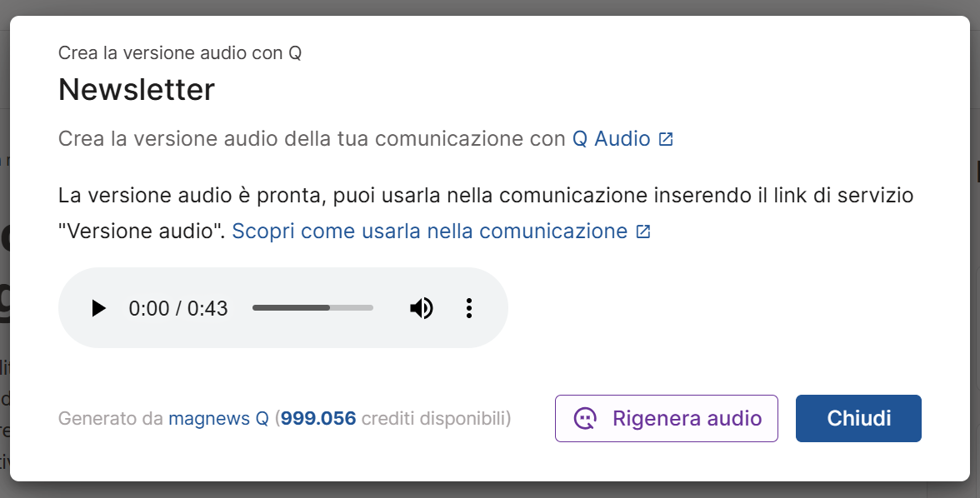The height and width of the screenshot is (498, 980).
Task: Open the audio player three-dot options menu
Action: point(469,308)
